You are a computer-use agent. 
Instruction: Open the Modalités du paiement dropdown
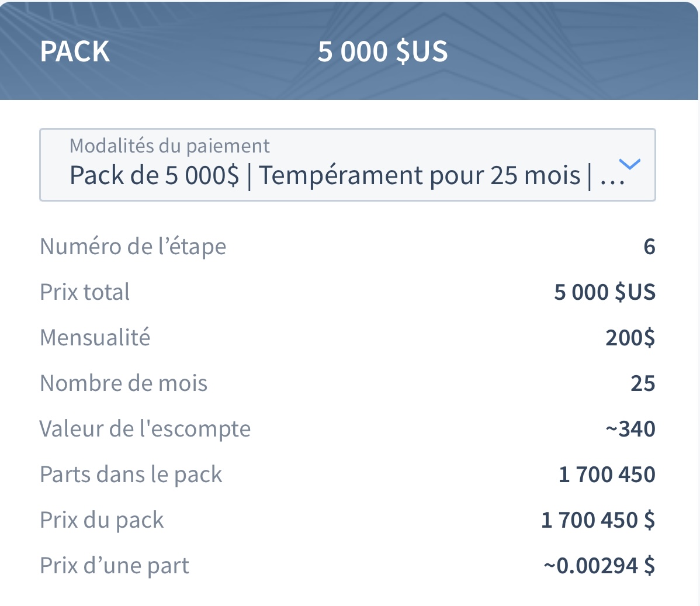click(347, 165)
